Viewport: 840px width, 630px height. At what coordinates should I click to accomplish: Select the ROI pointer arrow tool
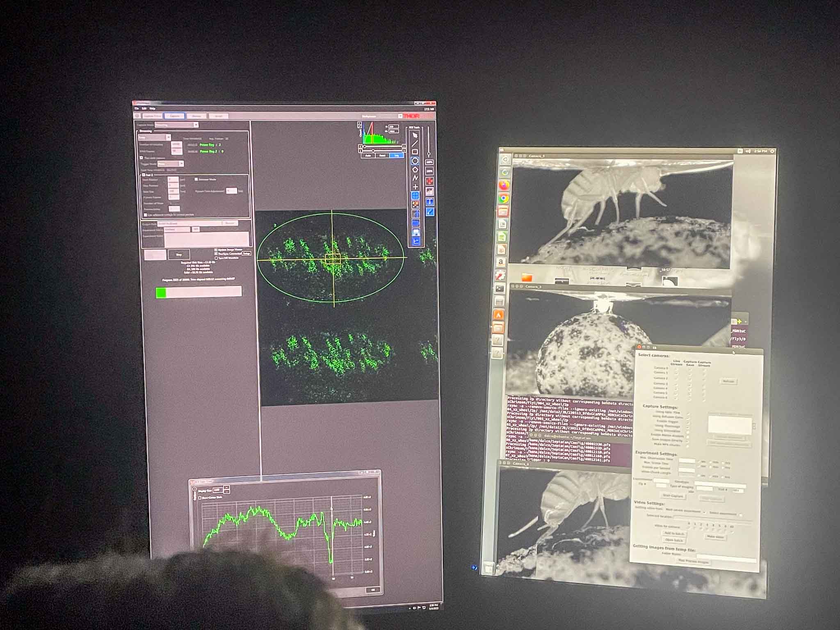click(415, 135)
